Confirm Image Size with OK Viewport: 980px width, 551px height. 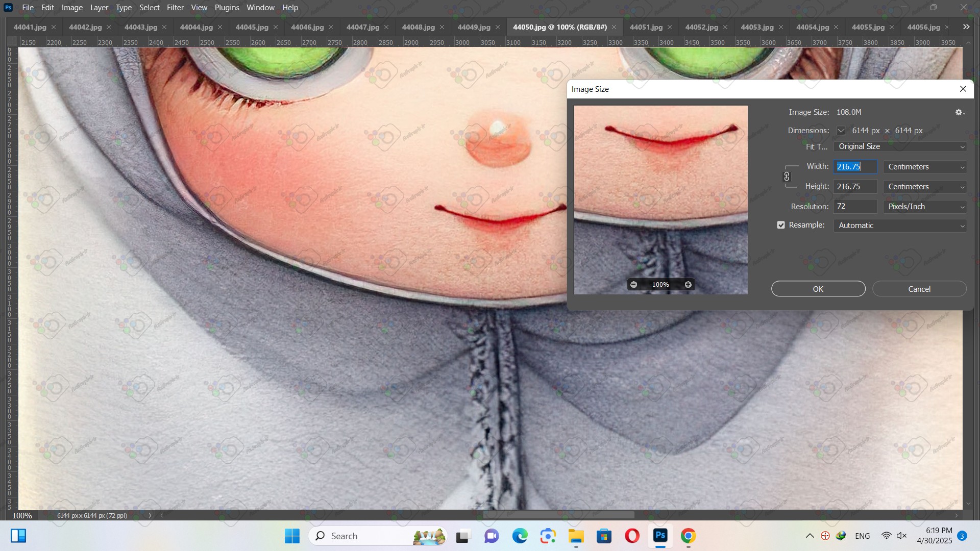pos(818,289)
